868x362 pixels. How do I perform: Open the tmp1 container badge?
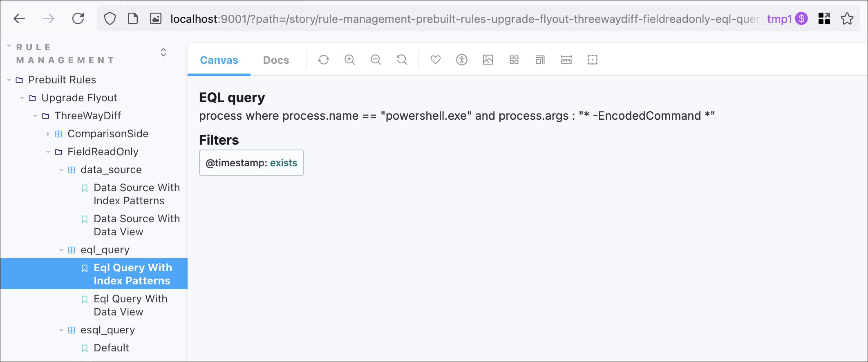pos(787,19)
